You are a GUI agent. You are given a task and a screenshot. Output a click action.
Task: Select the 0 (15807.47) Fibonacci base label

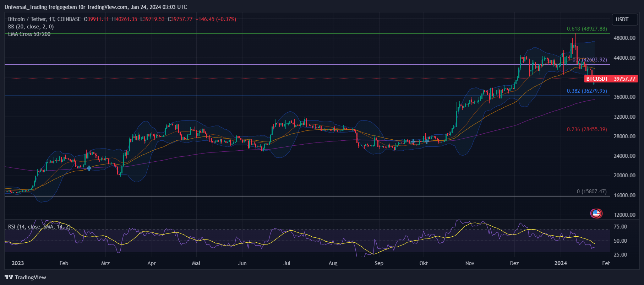pyautogui.click(x=591, y=192)
